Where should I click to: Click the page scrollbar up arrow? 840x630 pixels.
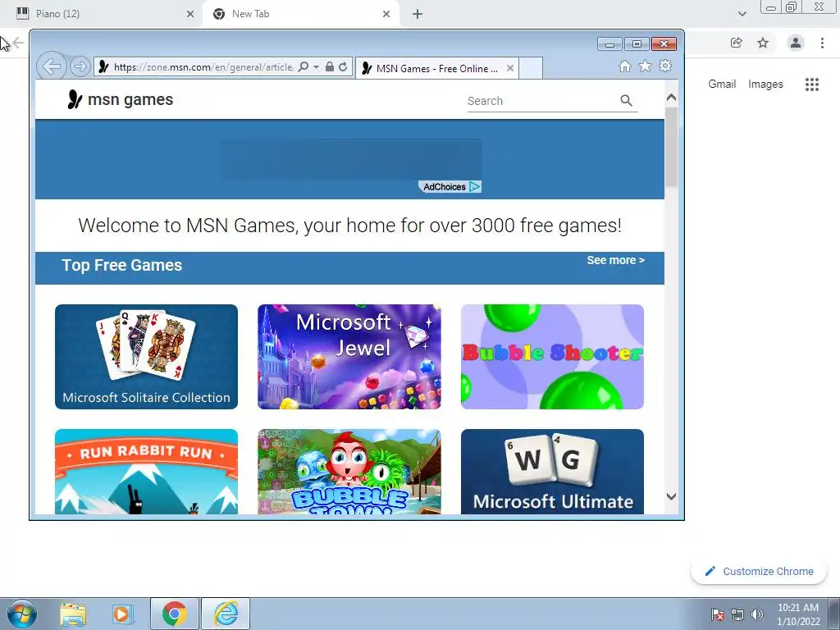pyautogui.click(x=671, y=98)
